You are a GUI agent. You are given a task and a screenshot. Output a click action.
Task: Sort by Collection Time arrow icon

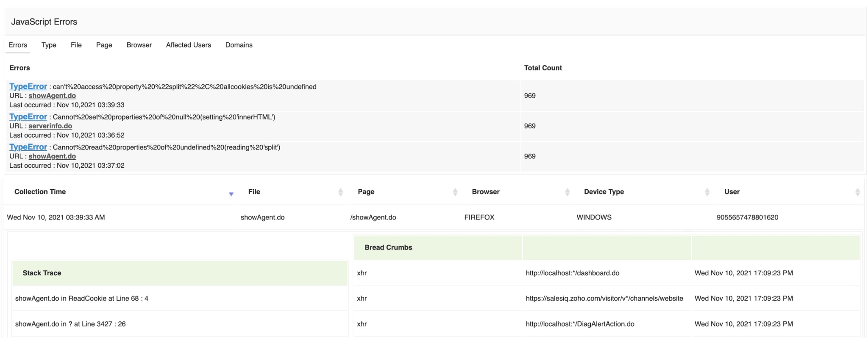231,194
